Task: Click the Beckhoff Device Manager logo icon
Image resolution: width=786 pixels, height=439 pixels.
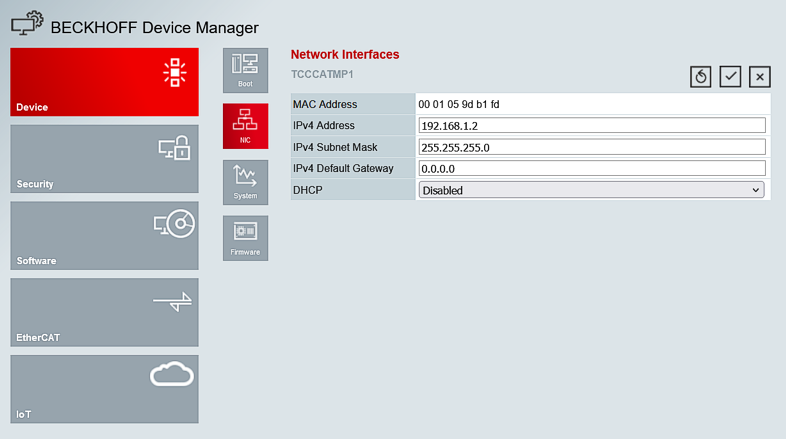Action: 27,23
